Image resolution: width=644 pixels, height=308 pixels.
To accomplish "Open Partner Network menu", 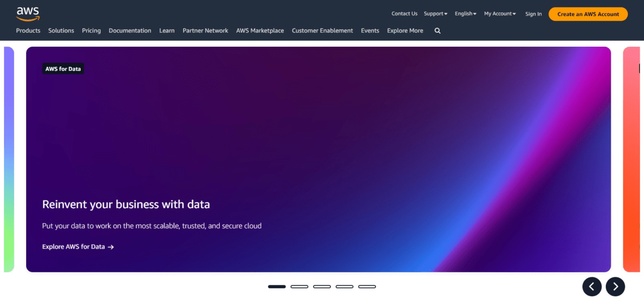I will coord(205,31).
